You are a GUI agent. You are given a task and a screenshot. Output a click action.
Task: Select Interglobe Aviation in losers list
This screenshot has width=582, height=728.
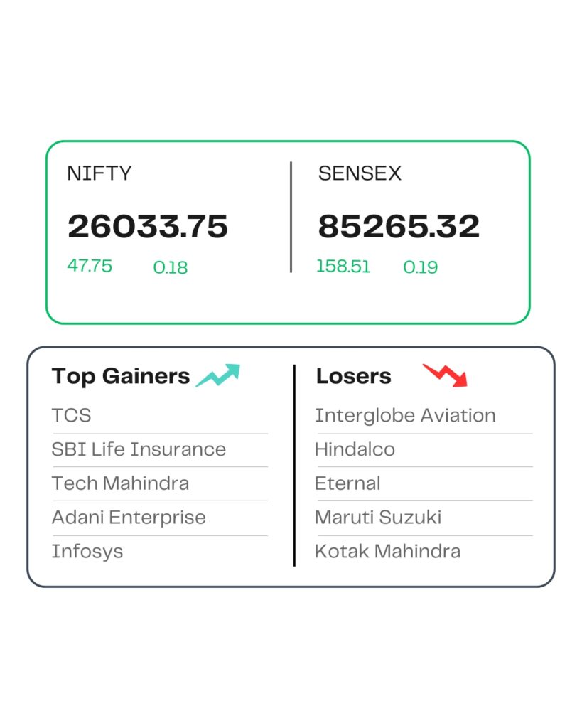click(405, 415)
